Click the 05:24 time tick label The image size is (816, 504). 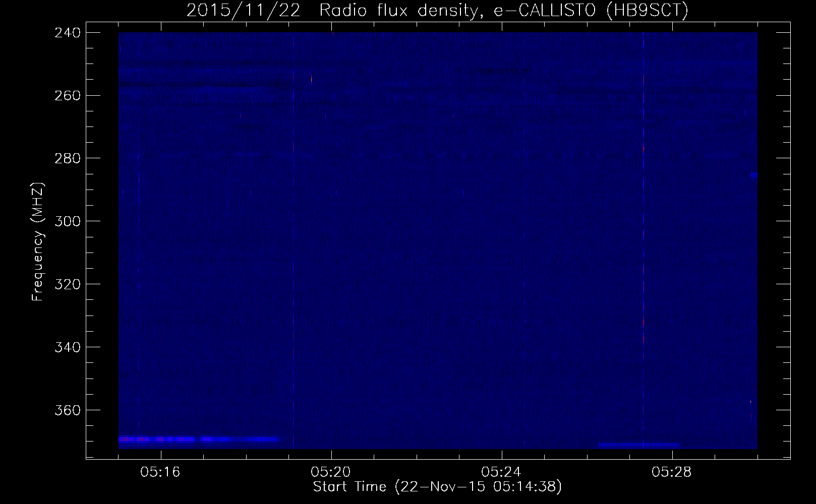501,472
